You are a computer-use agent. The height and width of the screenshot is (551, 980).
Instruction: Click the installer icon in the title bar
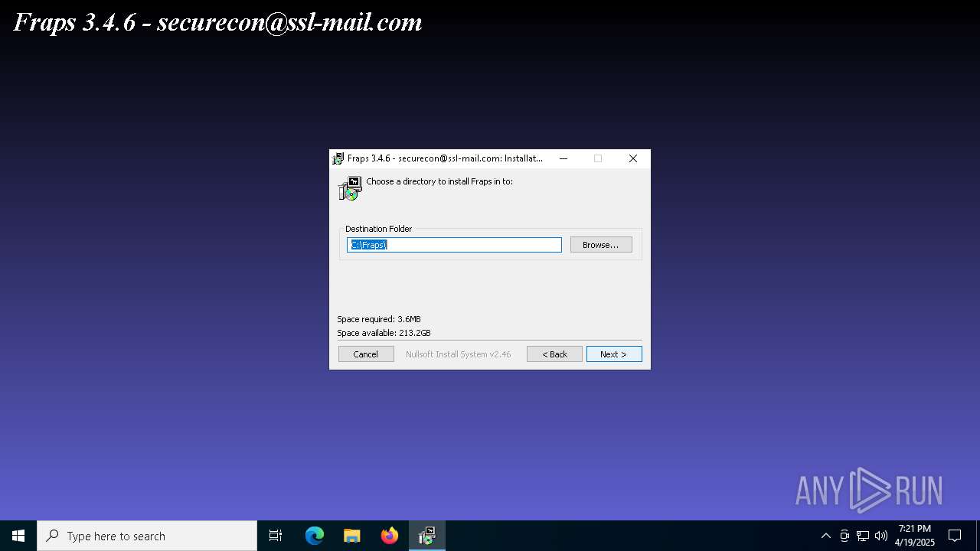338,158
